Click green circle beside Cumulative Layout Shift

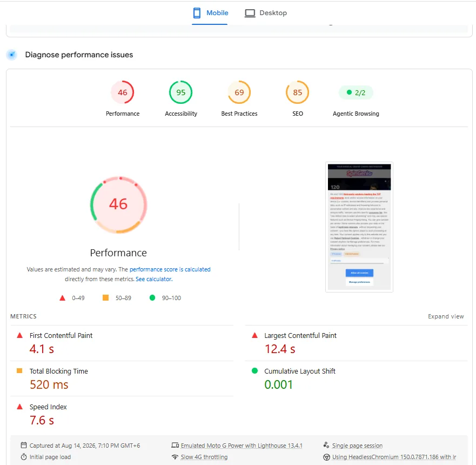click(x=254, y=370)
